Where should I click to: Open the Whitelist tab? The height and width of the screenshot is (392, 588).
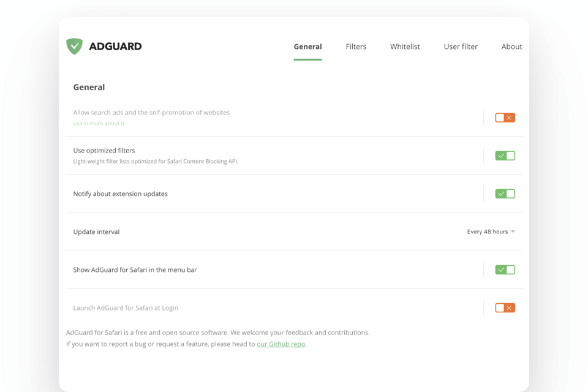[405, 47]
